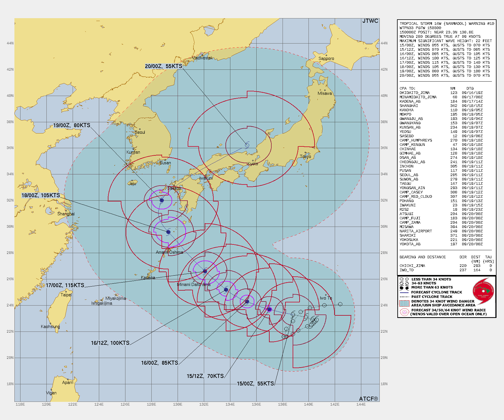Click the Jeju island label
The image size is (504, 420).
(x=132, y=184)
